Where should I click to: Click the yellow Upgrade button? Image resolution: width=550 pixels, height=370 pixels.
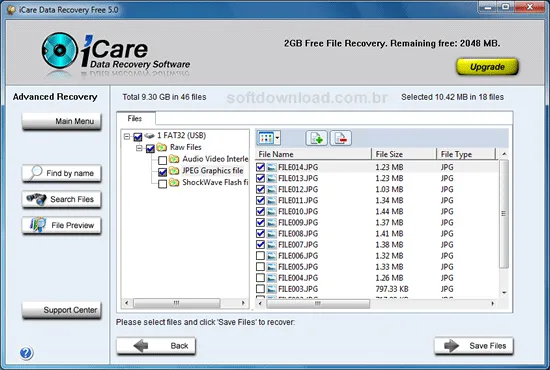point(487,67)
